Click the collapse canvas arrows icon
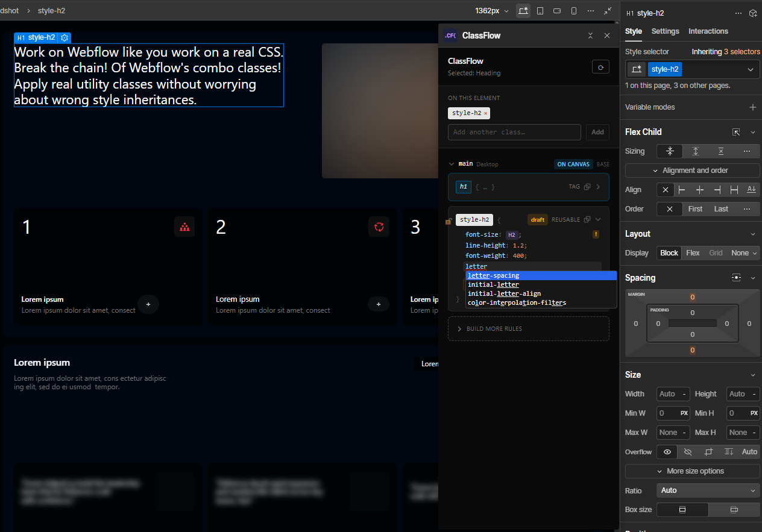Screen dimensions: 762x532 click(608, 11)
